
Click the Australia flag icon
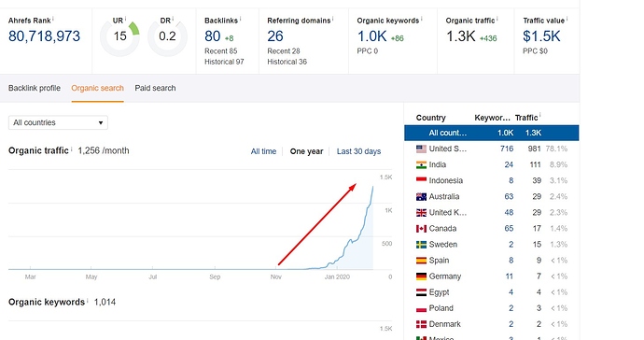421,196
